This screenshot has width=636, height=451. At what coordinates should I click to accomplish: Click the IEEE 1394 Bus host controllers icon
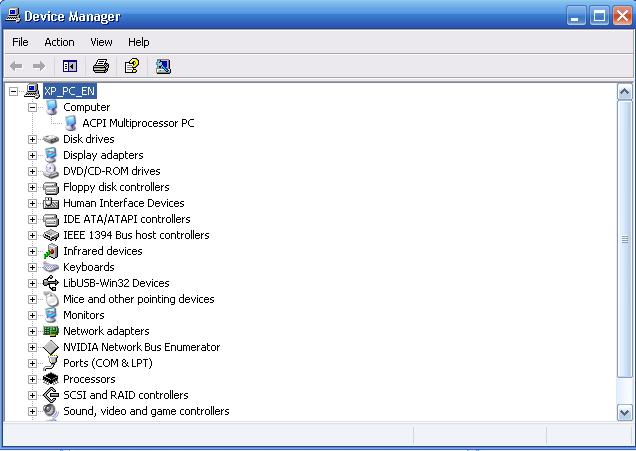pos(51,235)
